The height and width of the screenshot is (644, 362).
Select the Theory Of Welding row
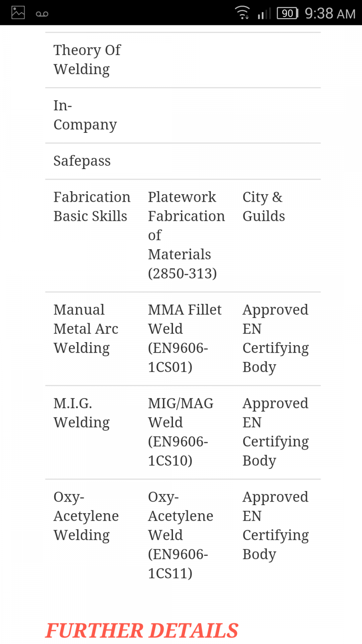pyautogui.click(x=183, y=60)
